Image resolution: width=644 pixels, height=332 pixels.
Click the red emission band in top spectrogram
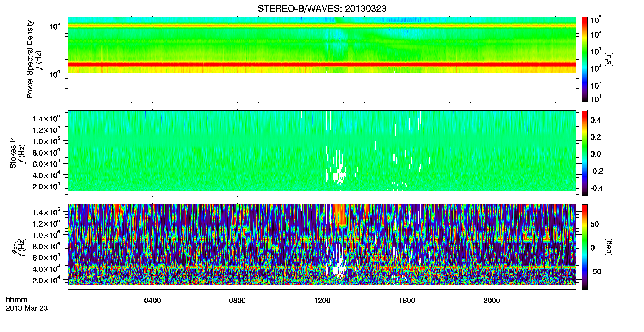[x=322, y=65]
